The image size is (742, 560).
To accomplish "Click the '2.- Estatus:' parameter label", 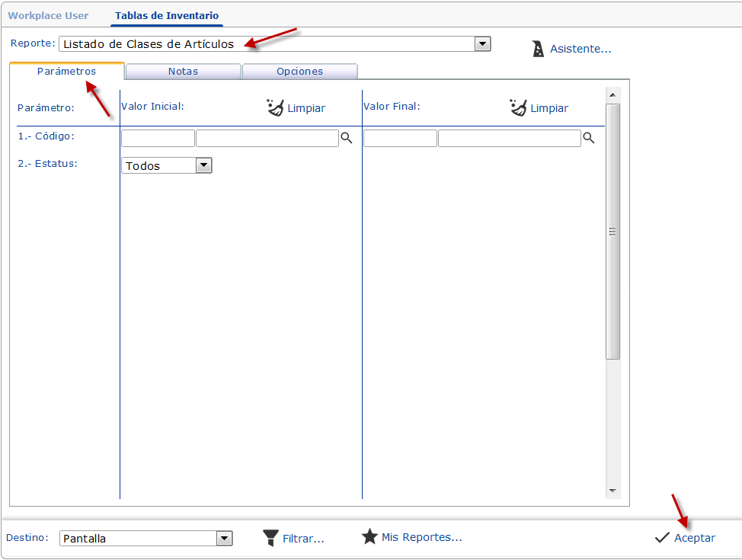I will tap(48, 164).
